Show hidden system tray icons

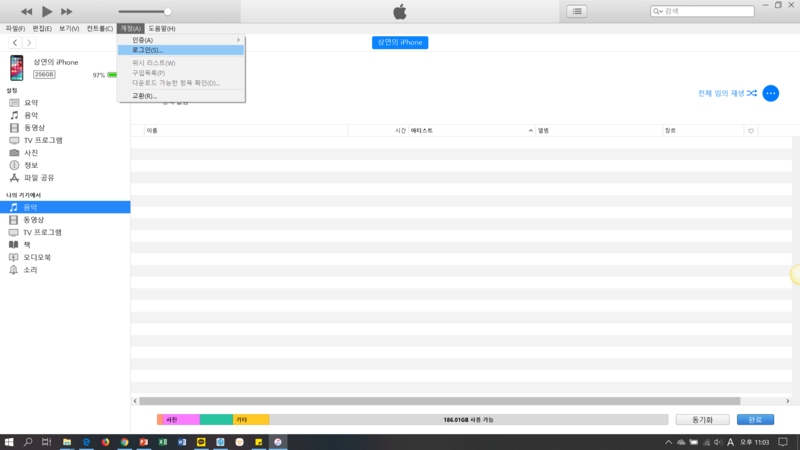(x=668, y=442)
